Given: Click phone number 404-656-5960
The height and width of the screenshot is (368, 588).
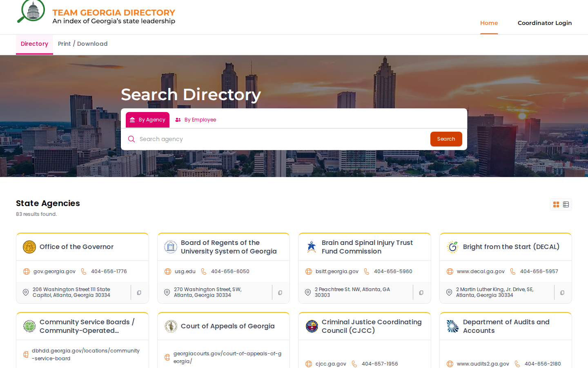Looking at the screenshot, I should pyautogui.click(x=393, y=272).
